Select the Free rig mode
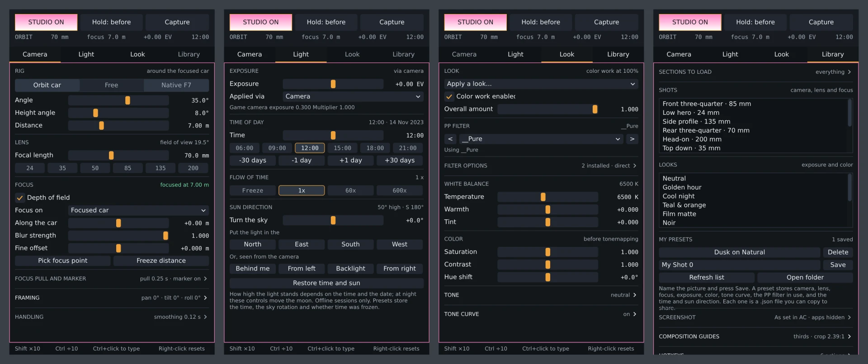Screen dimensions: 868x364 click(111, 85)
